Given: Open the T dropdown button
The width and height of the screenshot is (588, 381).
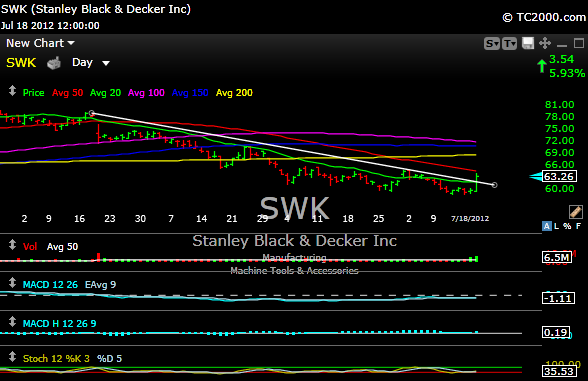Looking at the screenshot, I should [x=509, y=44].
